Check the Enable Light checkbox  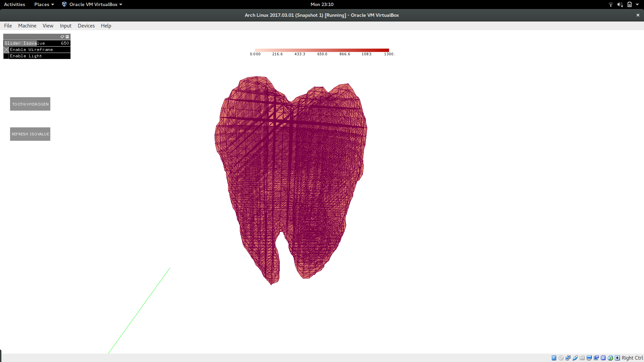[x=6, y=56]
